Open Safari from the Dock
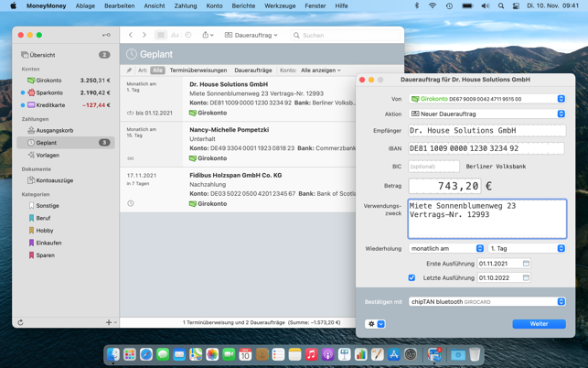 click(x=146, y=354)
